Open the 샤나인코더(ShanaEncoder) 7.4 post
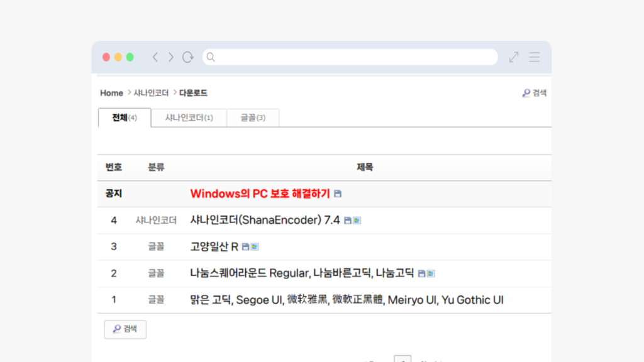This screenshot has width=644, height=362. pos(265,220)
